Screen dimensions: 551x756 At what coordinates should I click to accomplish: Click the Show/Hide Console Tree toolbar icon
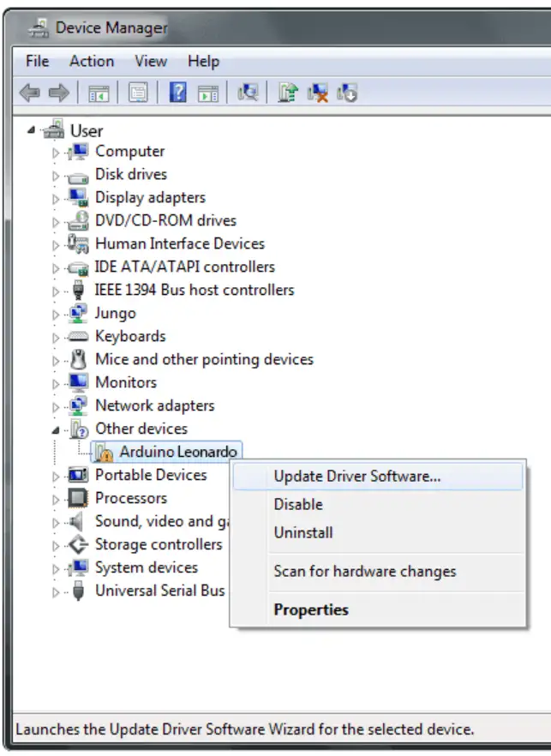pos(98,93)
